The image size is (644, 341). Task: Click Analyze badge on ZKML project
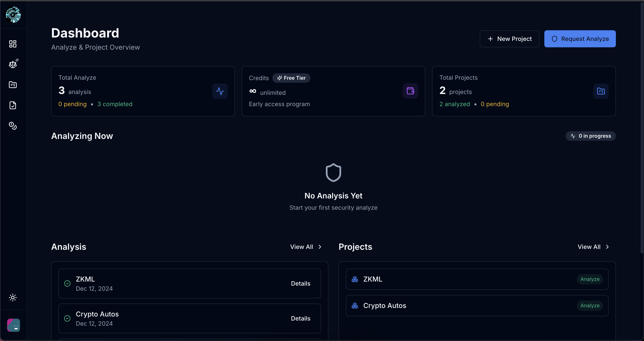pyautogui.click(x=589, y=279)
